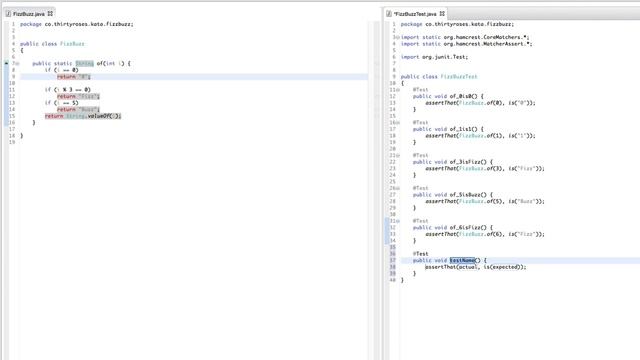Collapse the of_5isBuzz test method fold
Viewport: 640px width, 360px height.
pos(398,188)
